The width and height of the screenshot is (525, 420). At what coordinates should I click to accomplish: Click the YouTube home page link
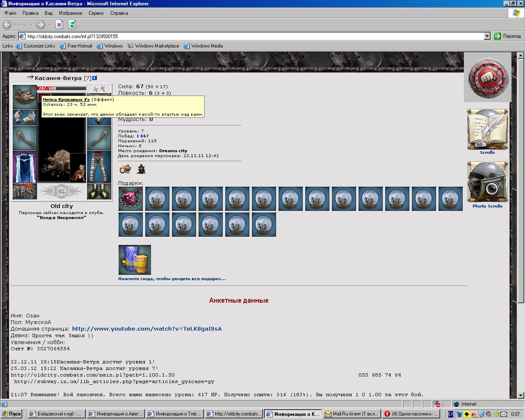pos(147,329)
